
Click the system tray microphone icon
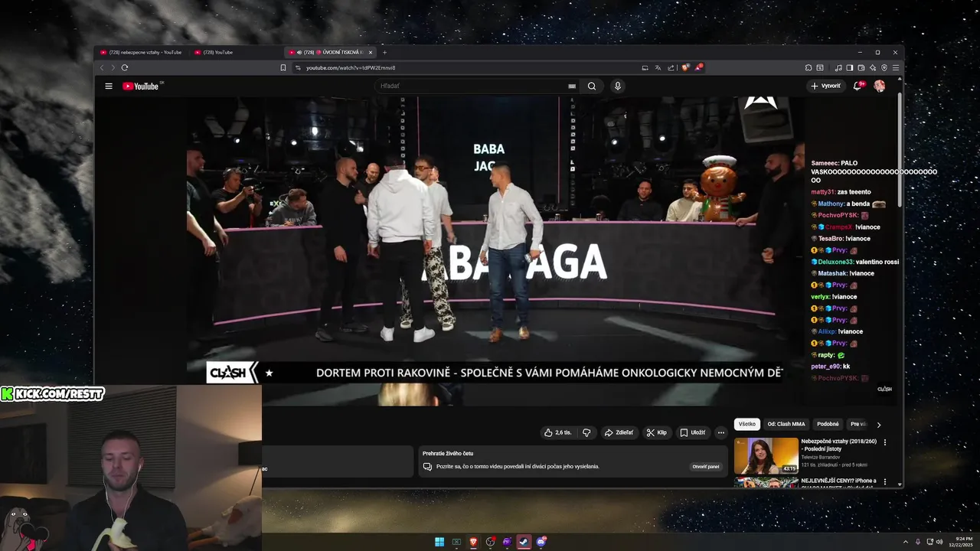point(918,542)
